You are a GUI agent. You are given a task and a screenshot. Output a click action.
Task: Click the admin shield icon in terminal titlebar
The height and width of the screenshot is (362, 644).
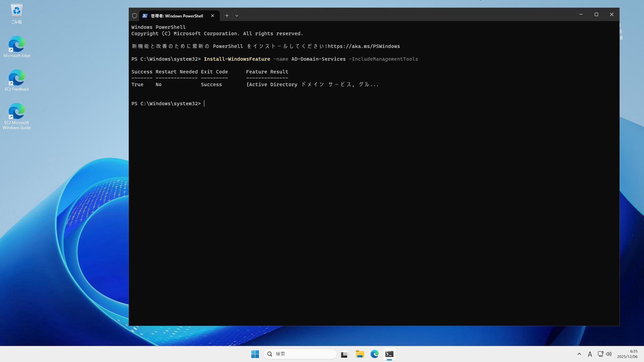[x=134, y=16]
